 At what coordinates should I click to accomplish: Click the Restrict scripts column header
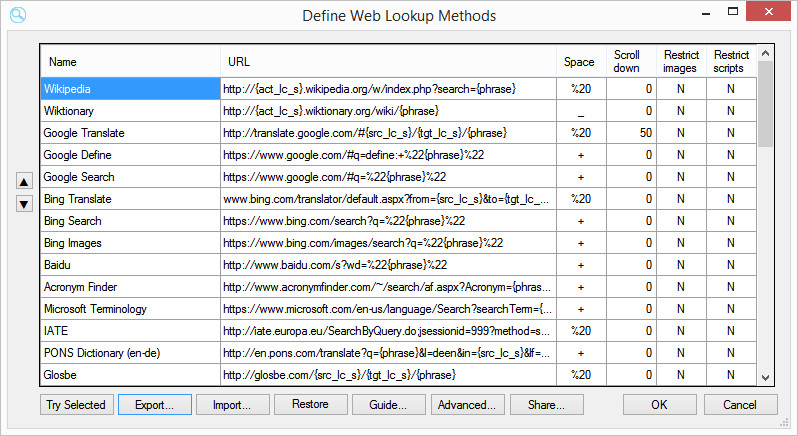(x=731, y=61)
